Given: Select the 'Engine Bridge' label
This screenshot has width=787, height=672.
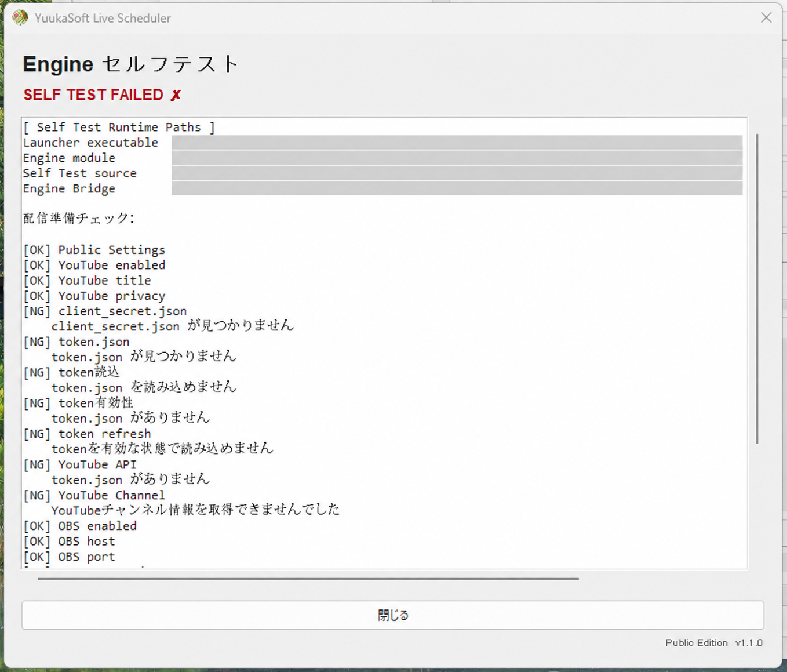Looking at the screenshot, I should [69, 188].
